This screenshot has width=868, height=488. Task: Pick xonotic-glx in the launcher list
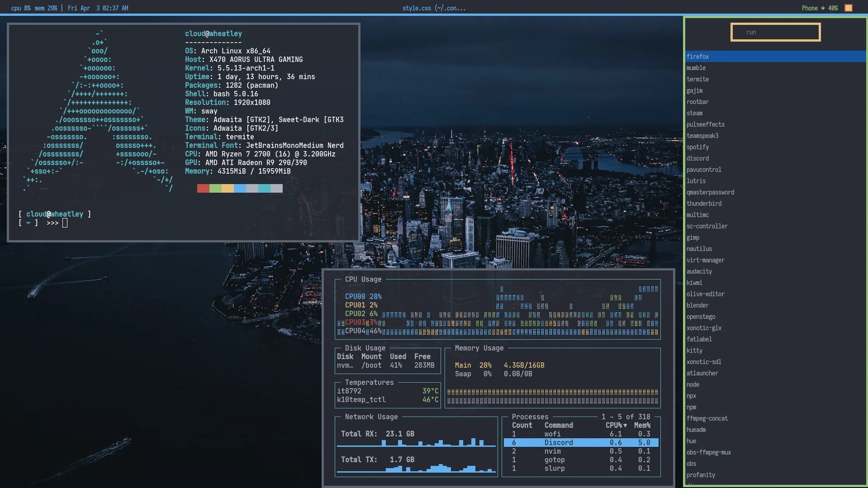[x=776, y=328]
